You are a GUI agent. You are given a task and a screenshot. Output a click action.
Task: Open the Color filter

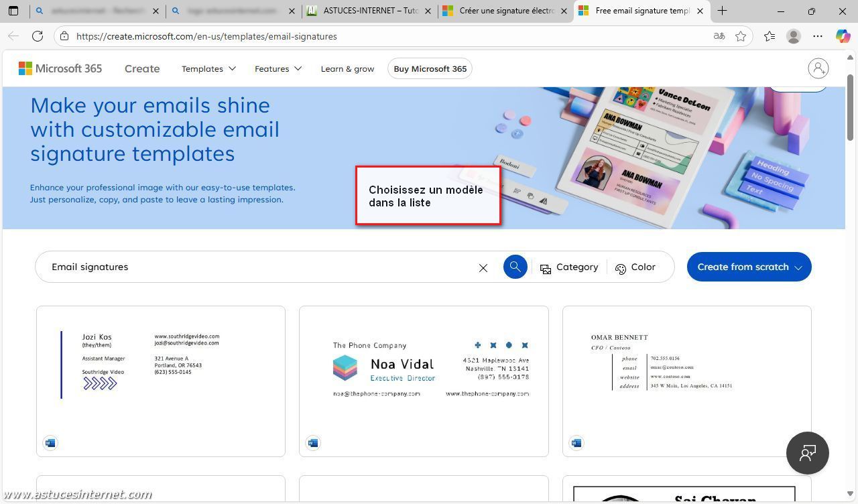coord(635,267)
